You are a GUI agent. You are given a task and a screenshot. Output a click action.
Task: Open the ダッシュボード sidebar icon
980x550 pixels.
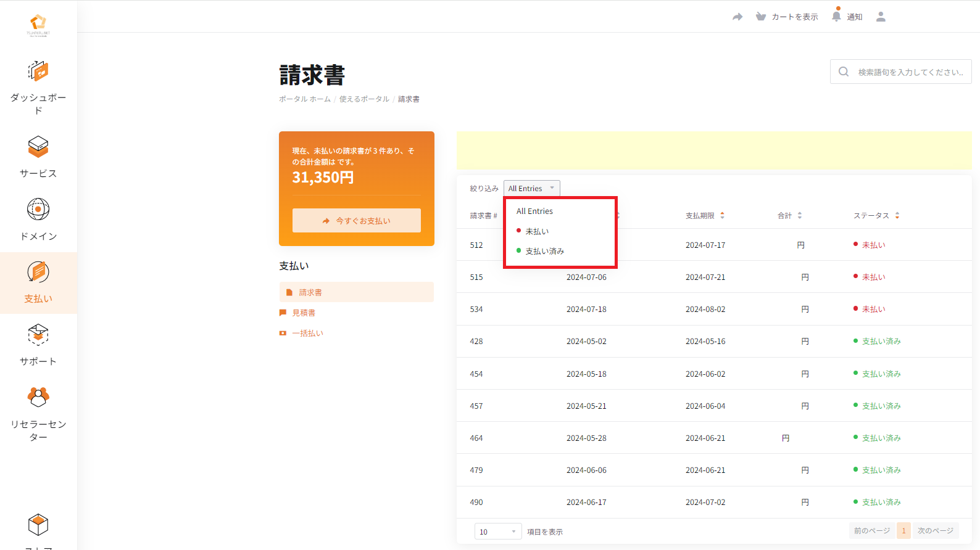[x=38, y=71]
